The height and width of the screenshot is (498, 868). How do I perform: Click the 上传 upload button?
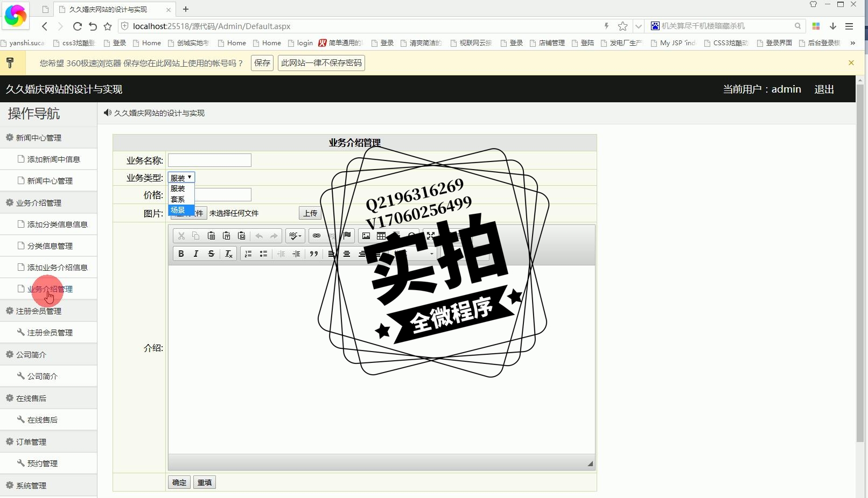(310, 213)
